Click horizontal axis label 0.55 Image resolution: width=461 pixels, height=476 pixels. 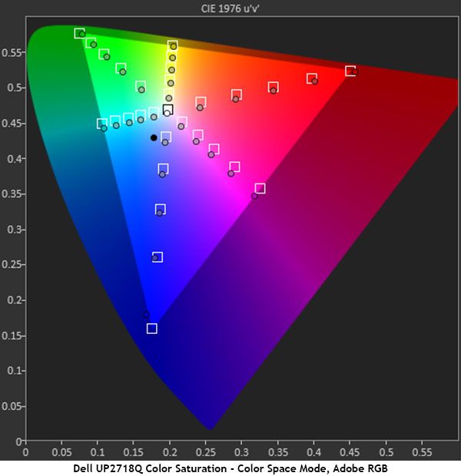pos(422,452)
